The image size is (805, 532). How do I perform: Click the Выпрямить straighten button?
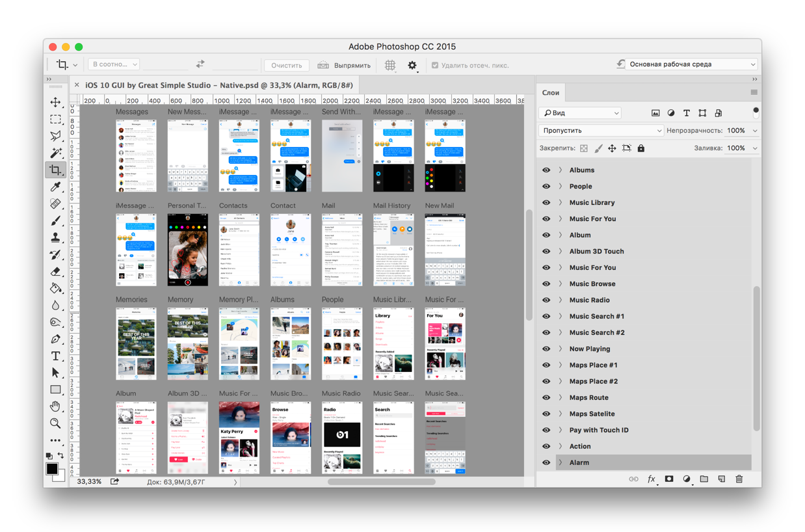click(345, 65)
